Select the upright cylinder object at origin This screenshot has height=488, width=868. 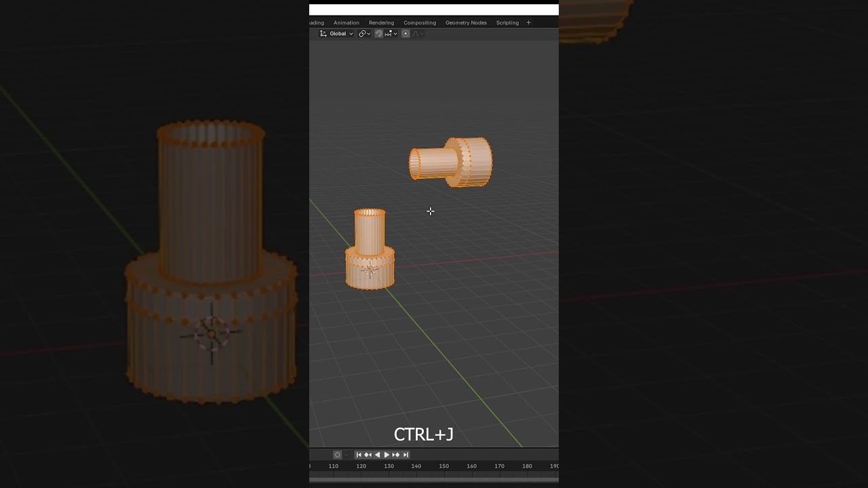pyautogui.click(x=370, y=249)
